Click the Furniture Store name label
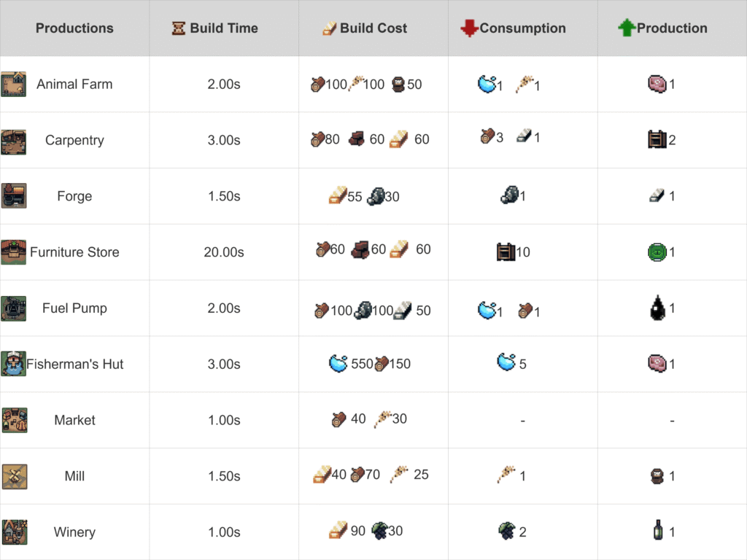Viewport: 747px width, 560px height. coord(74,252)
